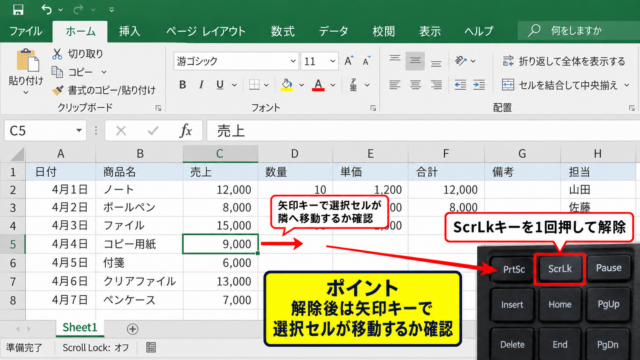Click the formula bar cancel X icon
The image size is (640, 360).
click(121, 131)
